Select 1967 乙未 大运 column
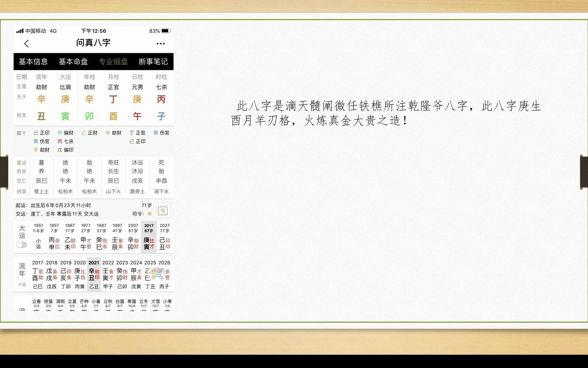Image resolution: width=588 pixels, height=368 pixels. click(x=70, y=237)
